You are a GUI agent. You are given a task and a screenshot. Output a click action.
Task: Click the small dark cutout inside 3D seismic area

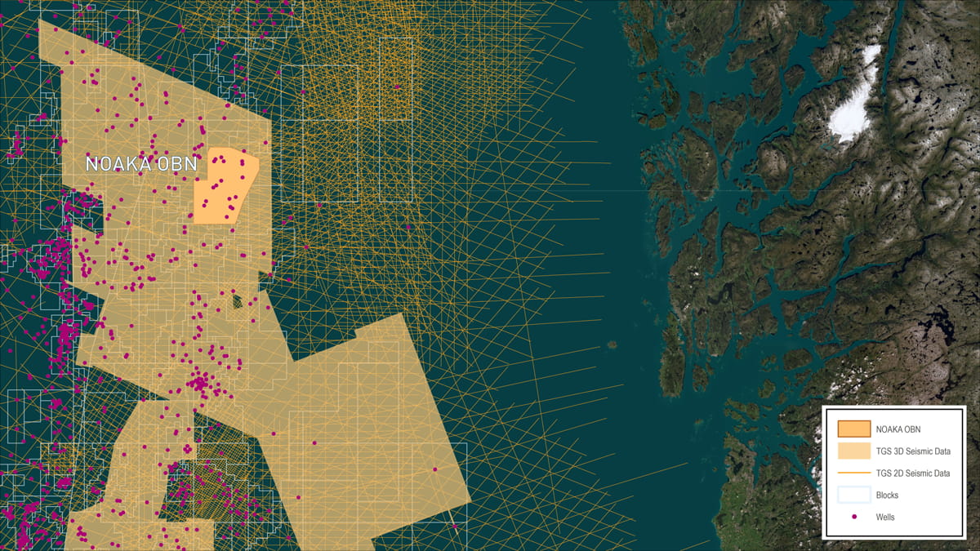[x=236, y=300]
